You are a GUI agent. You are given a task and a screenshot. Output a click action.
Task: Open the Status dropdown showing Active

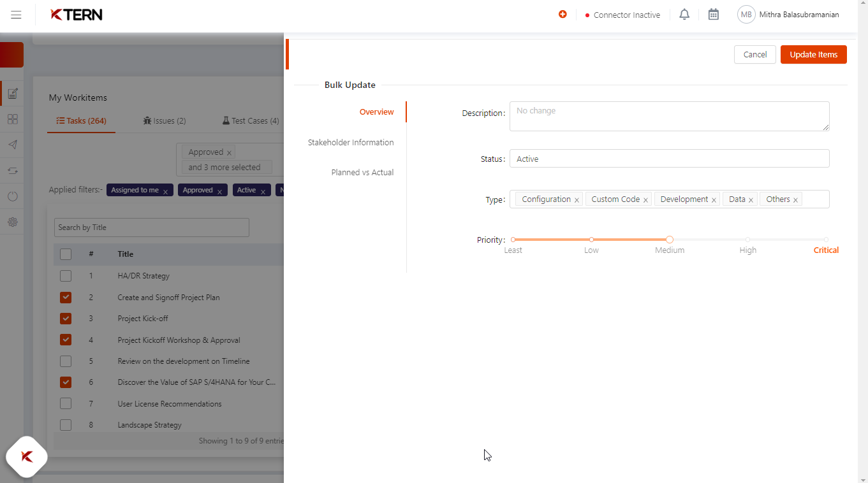(x=669, y=159)
